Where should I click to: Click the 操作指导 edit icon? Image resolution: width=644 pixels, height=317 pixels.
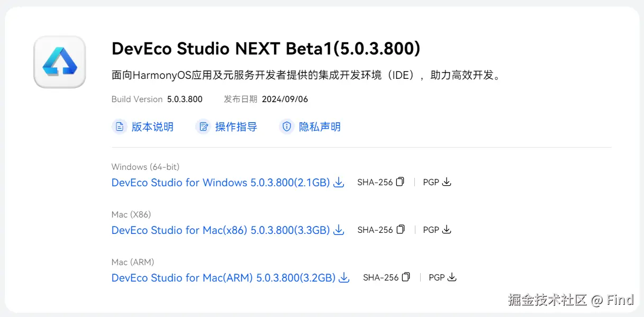203,127
